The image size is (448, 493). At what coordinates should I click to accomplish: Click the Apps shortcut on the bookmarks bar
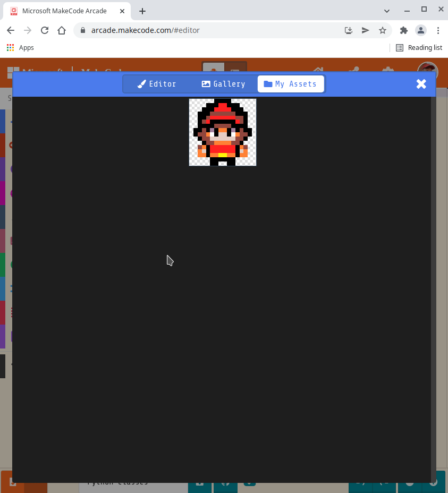pos(20,47)
